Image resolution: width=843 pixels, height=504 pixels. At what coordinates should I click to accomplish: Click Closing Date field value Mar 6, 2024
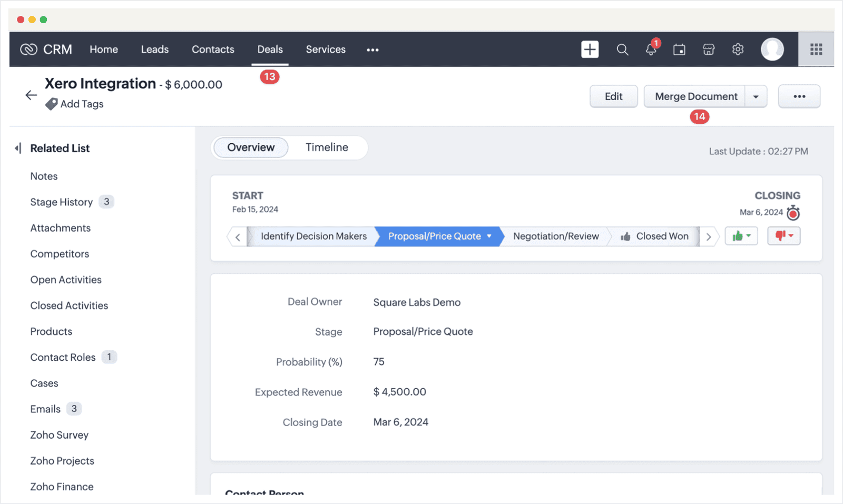(400, 422)
